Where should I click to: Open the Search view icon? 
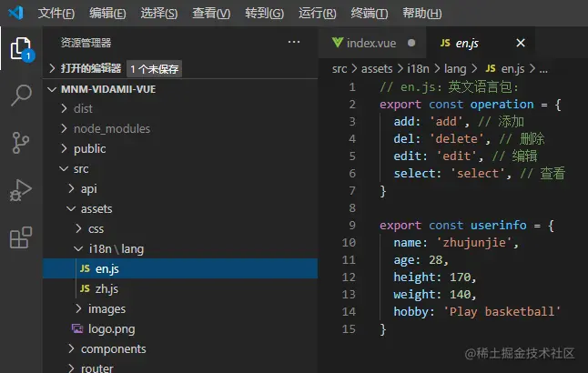20,96
